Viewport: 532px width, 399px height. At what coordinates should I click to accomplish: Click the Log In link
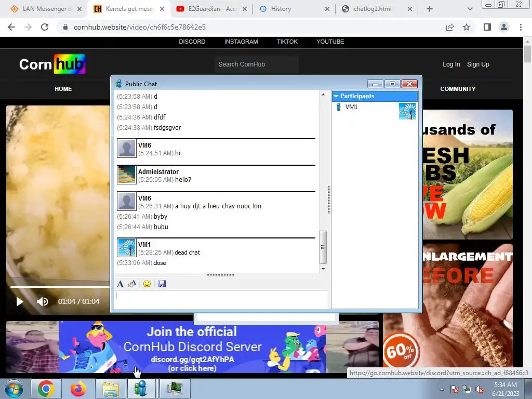click(x=451, y=64)
